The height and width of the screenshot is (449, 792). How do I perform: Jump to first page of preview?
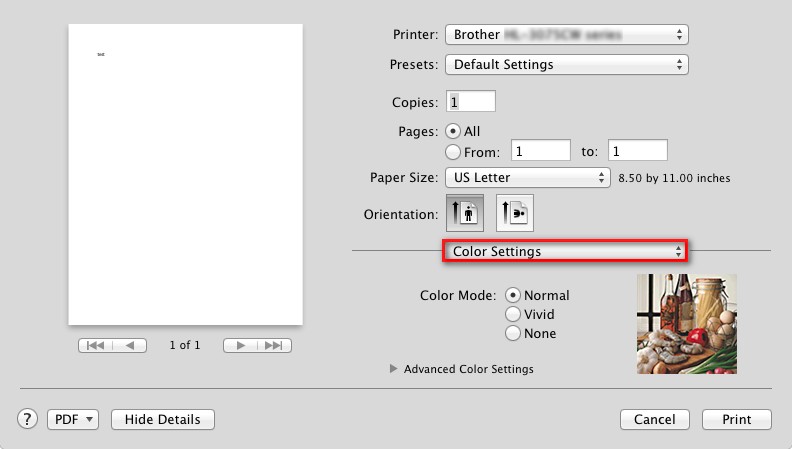tap(95, 345)
